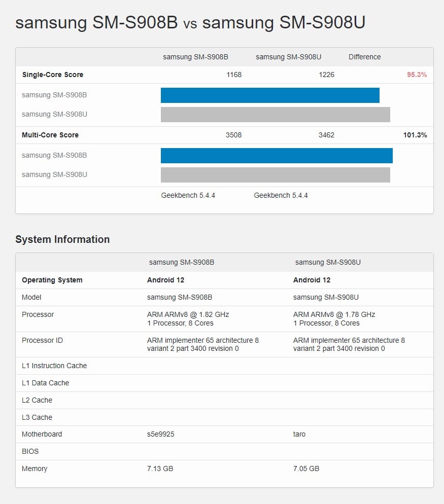Select the Single-Core Score row label
The height and width of the screenshot is (504, 444).
pyautogui.click(x=53, y=75)
